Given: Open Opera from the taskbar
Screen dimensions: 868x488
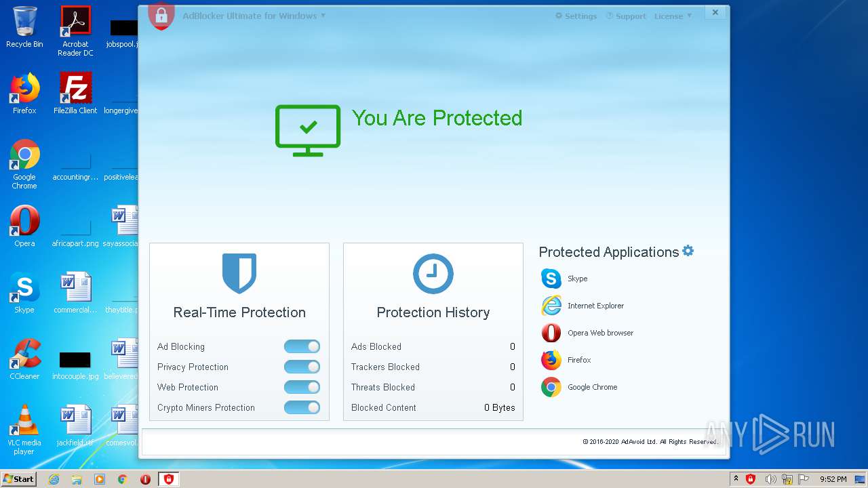Looking at the screenshot, I should [145, 479].
